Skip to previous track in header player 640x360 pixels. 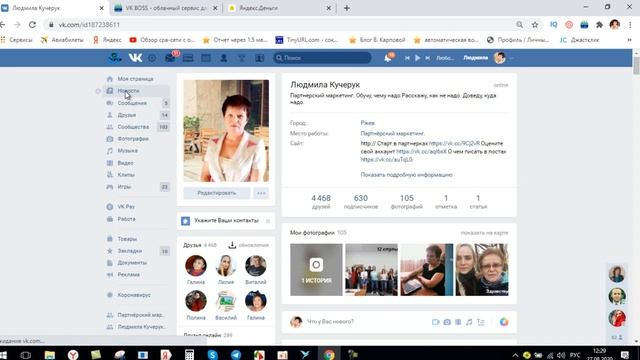(x=407, y=58)
